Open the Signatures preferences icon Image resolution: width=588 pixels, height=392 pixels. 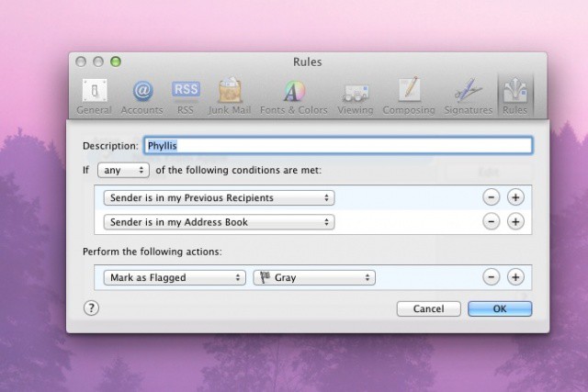(469, 96)
